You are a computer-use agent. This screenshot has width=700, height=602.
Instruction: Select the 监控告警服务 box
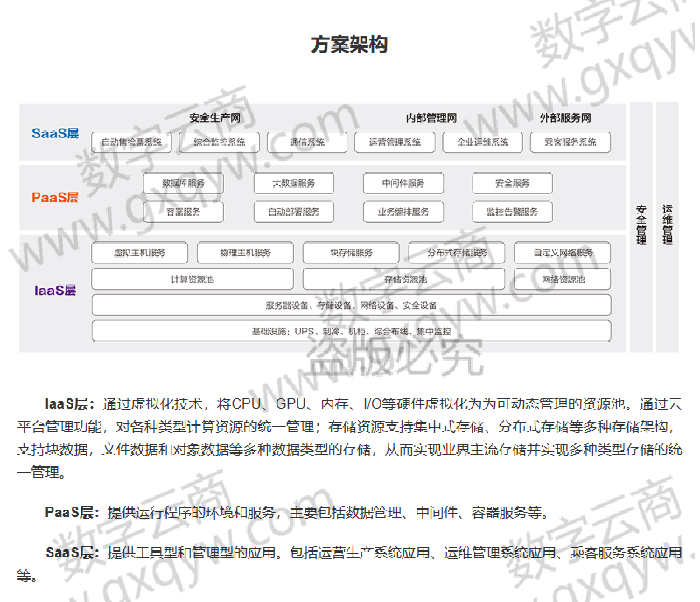tap(512, 212)
